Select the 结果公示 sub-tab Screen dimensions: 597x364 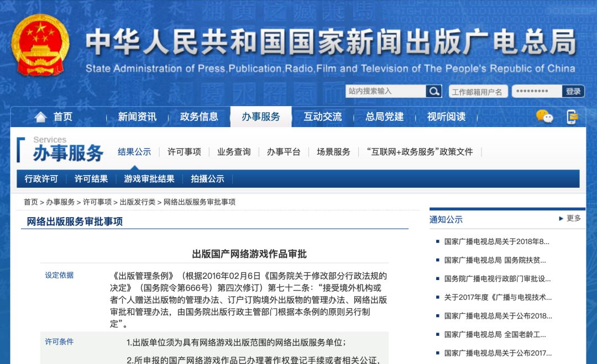(x=134, y=152)
